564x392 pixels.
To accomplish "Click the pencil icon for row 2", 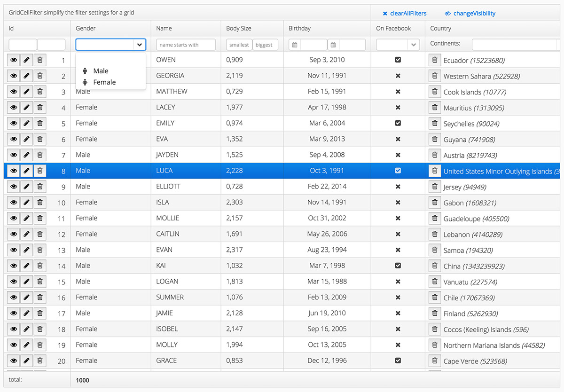I will click(x=27, y=76).
